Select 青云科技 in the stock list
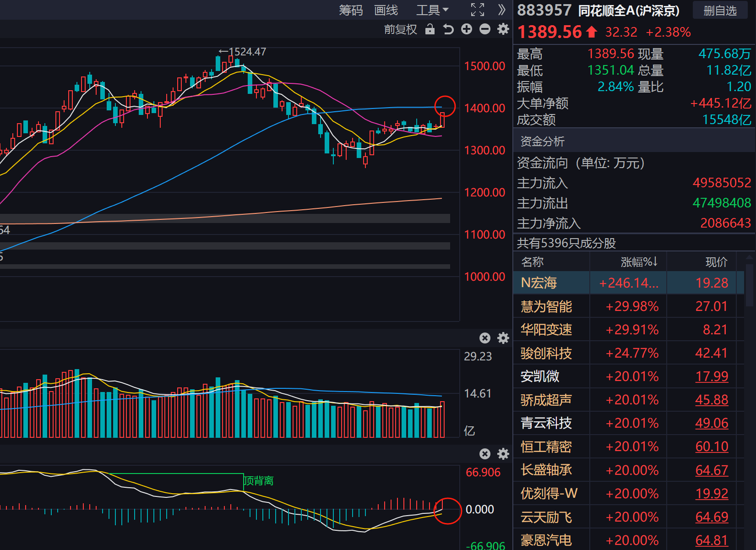Screen dimensions: 756x550 [x=546, y=423]
